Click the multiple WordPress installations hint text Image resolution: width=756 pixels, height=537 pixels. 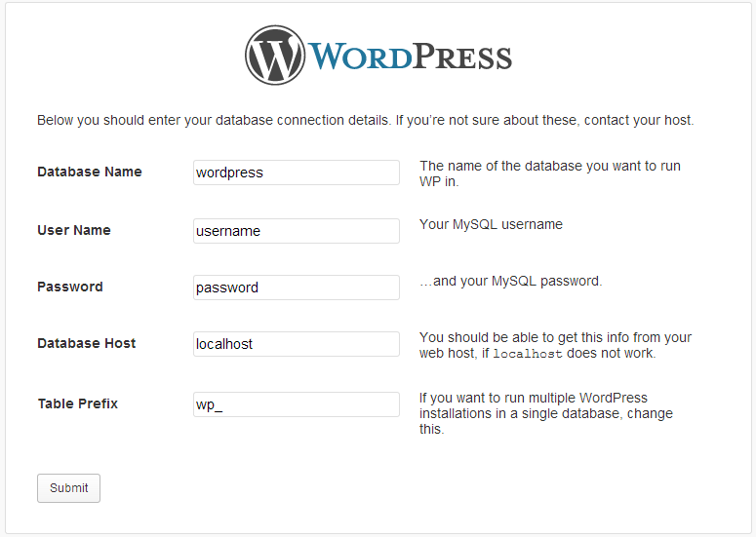(x=545, y=413)
